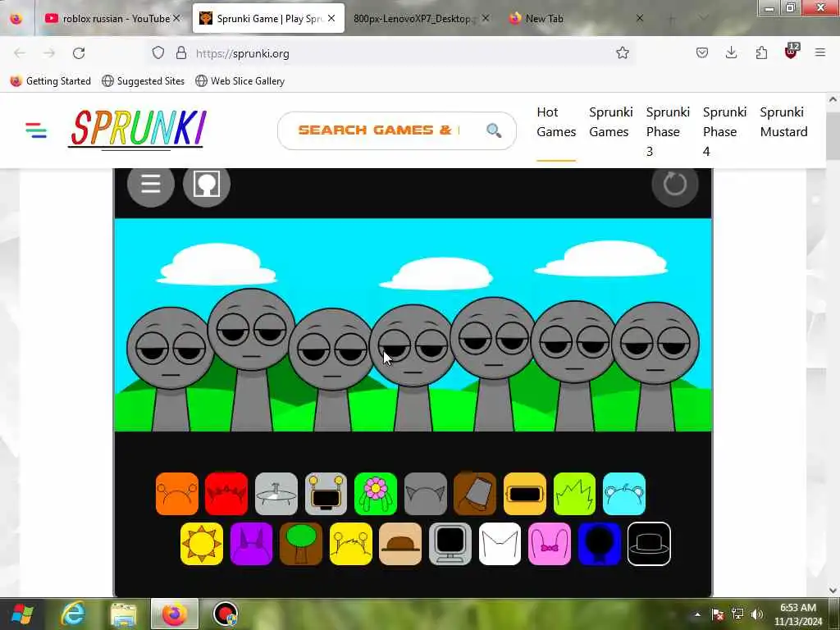Bookmark this page with the star icon
This screenshot has height=630, width=840.
point(622,52)
